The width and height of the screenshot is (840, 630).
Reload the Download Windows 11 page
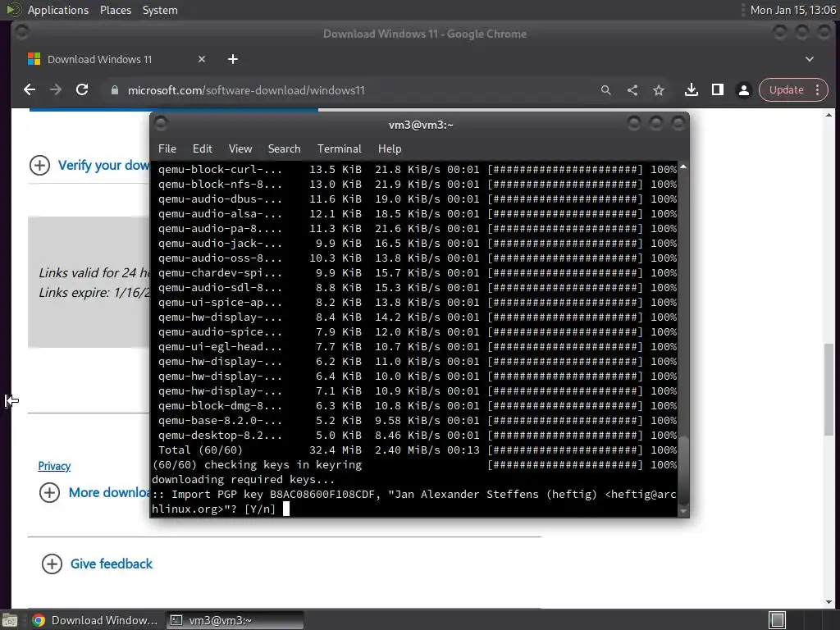82,90
